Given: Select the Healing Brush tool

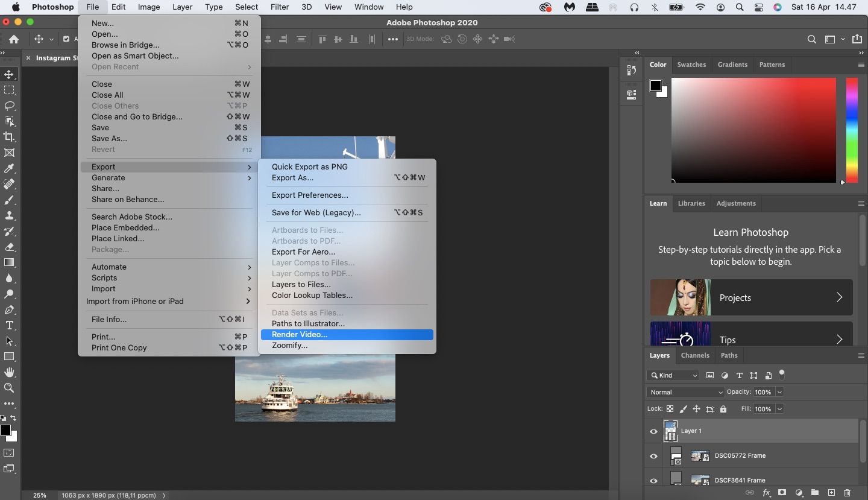Looking at the screenshot, I should [9, 185].
